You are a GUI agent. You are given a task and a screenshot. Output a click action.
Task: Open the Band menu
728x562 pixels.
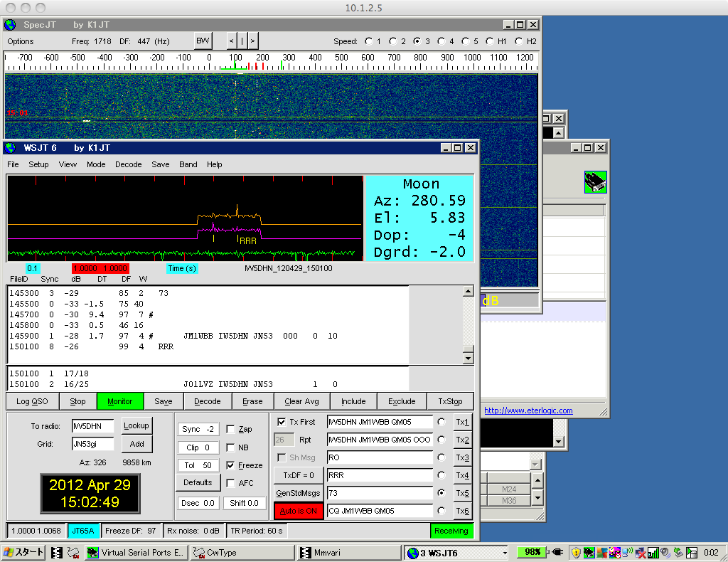point(188,164)
